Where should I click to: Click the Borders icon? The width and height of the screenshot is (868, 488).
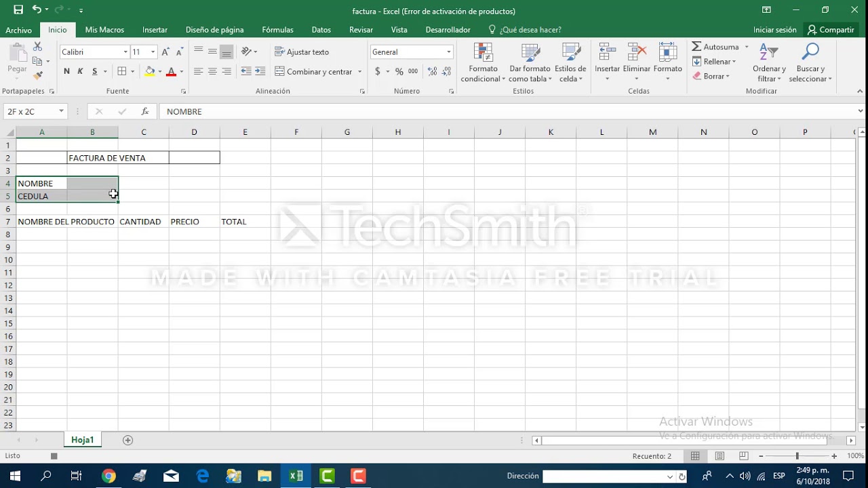tap(122, 71)
